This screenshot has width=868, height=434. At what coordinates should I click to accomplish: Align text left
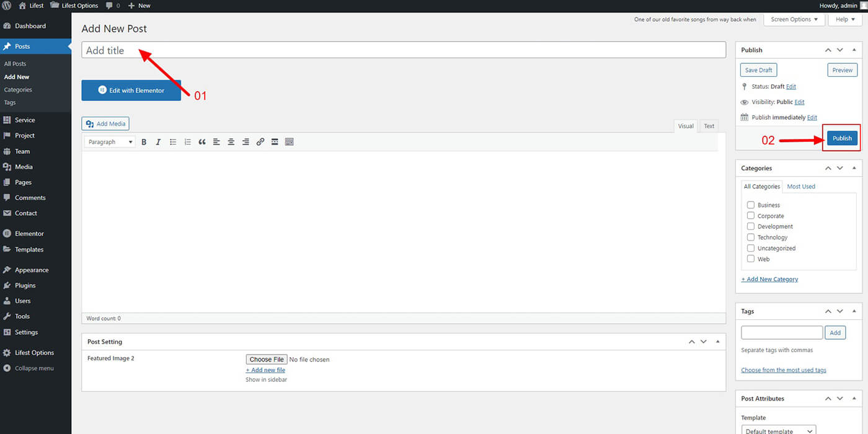(216, 142)
